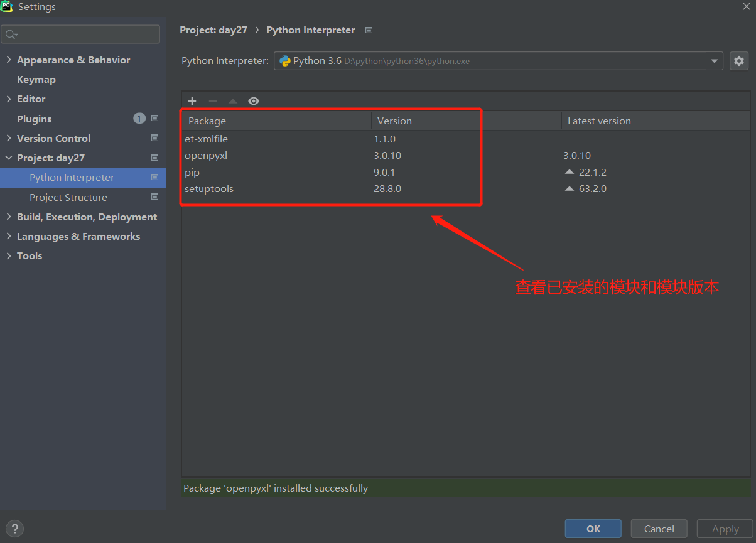Click the search magnifier icon
The width and height of the screenshot is (756, 543).
coord(11,35)
